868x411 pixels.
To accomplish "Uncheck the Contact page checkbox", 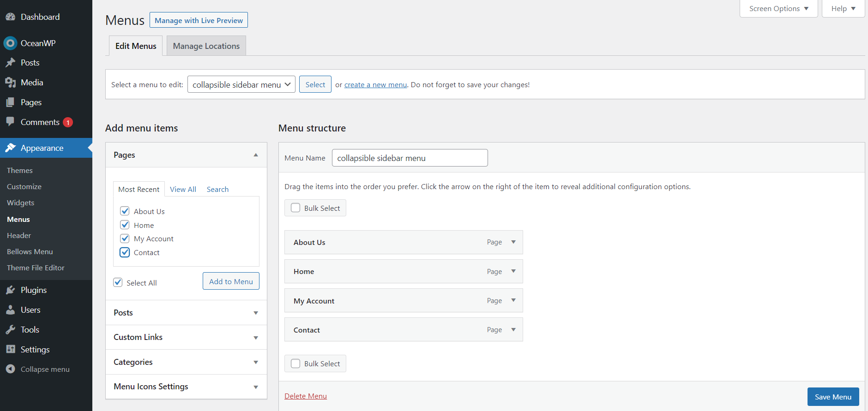I will tap(125, 252).
